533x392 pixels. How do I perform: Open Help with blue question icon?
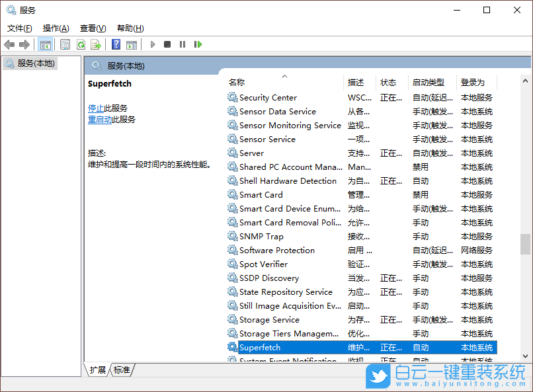116,44
